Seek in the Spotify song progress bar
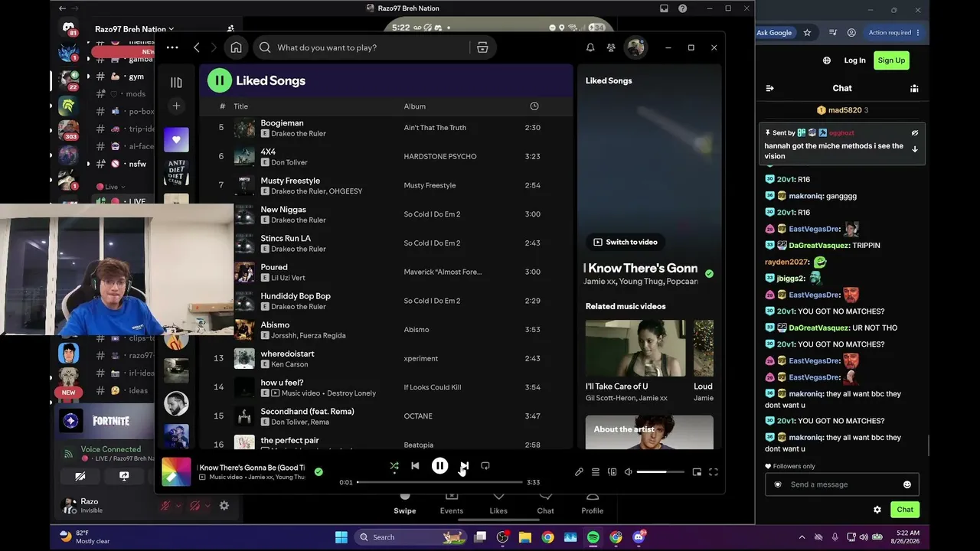The height and width of the screenshot is (551, 980). click(x=439, y=482)
